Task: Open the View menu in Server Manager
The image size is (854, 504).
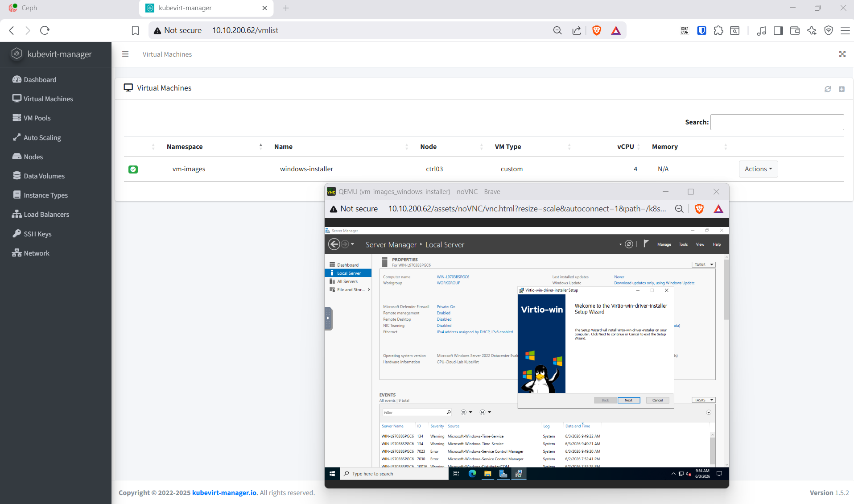Action: [700, 244]
